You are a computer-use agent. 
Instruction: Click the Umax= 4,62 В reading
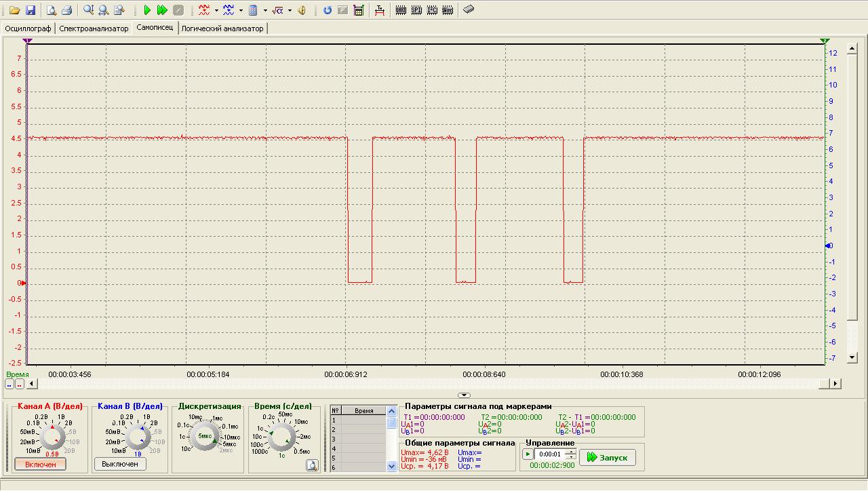coord(425,452)
